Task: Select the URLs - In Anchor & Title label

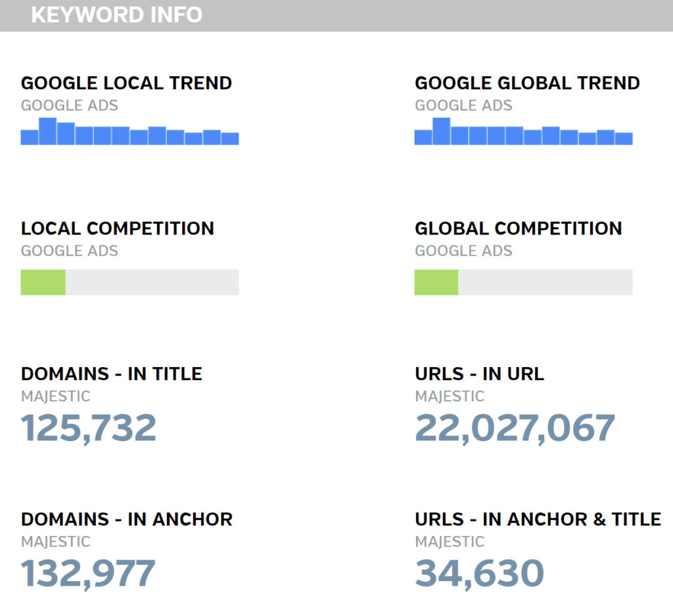Action: click(x=538, y=519)
